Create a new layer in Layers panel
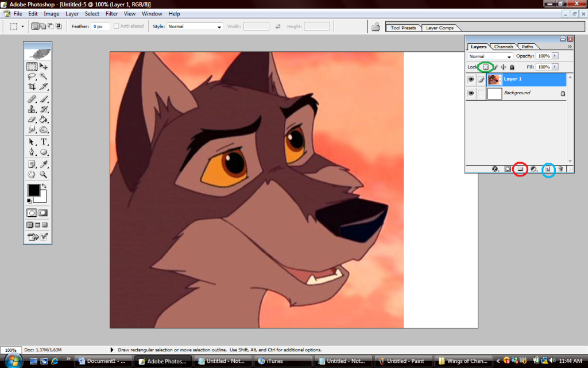Viewport: 588px width, 368px height. [x=548, y=169]
